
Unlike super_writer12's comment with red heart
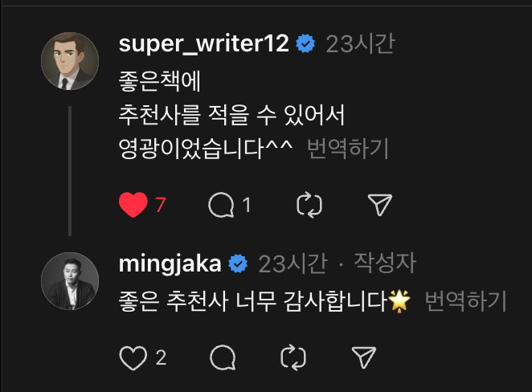click(133, 206)
